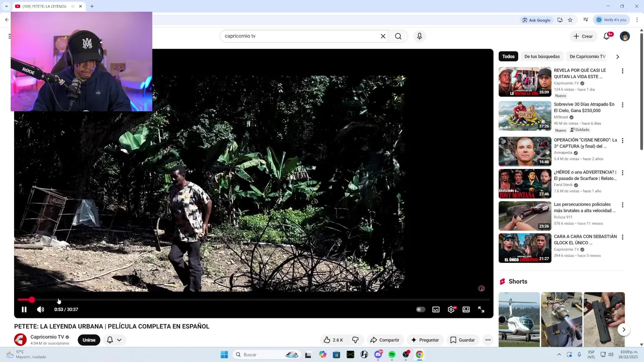Screen dimensions: 644x362
Task: Open taskbar clock showing 10:09 p.m.
Action: click(x=629, y=355)
